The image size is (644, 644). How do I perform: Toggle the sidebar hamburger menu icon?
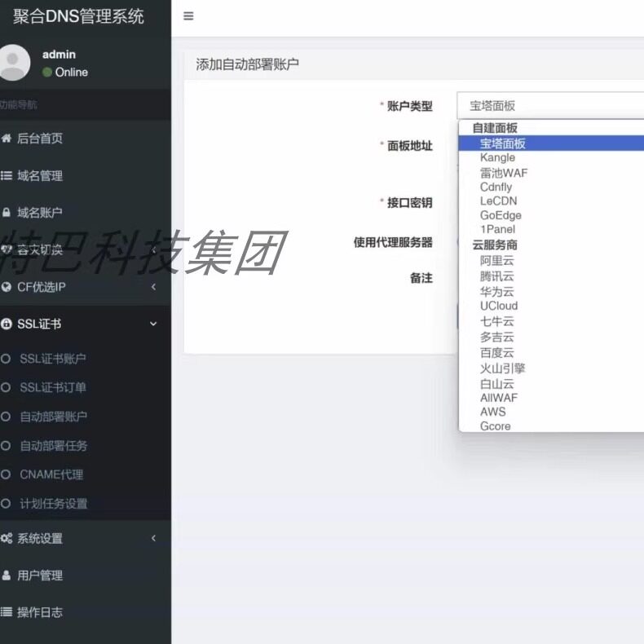tap(188, 16)
